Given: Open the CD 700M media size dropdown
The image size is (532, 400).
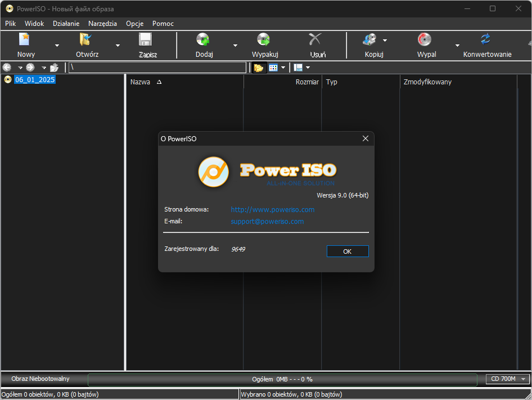Looking at the screenshot, I should [x=508, y=379].
